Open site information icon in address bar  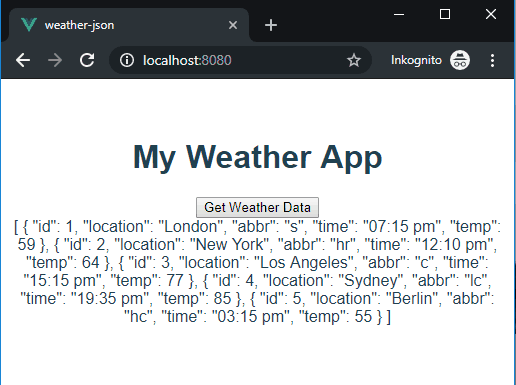[127, 60]
